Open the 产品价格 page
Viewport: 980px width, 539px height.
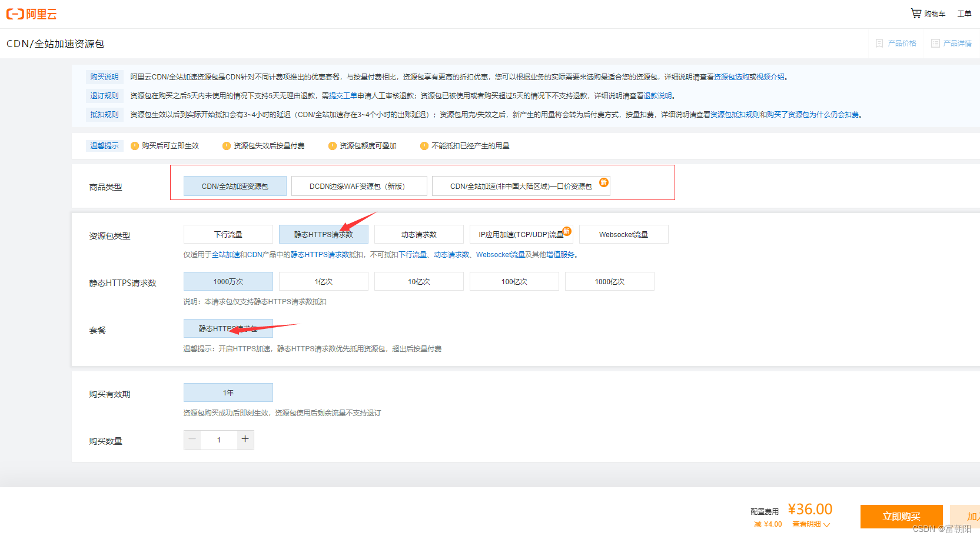click(x=902, y=44)
